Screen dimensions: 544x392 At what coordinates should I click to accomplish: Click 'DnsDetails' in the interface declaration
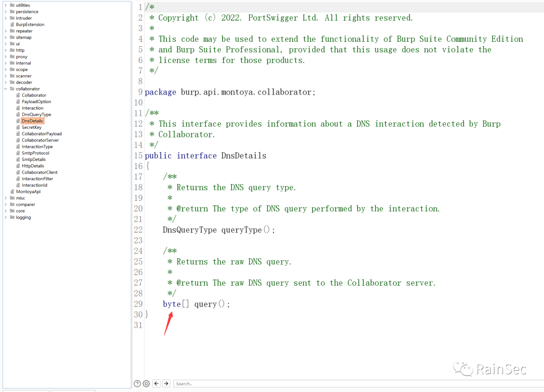click(x=244, y=155)
